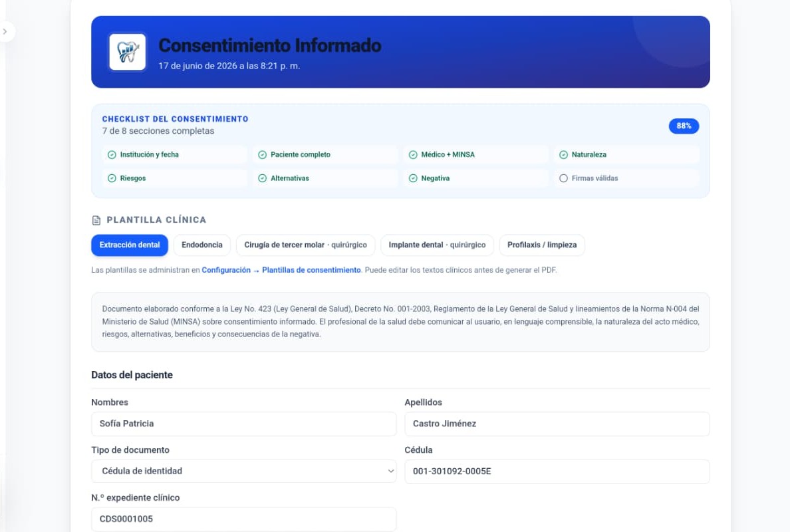Click check icon for Riesgos
790x532 pixels.
[x=112, y=178]
